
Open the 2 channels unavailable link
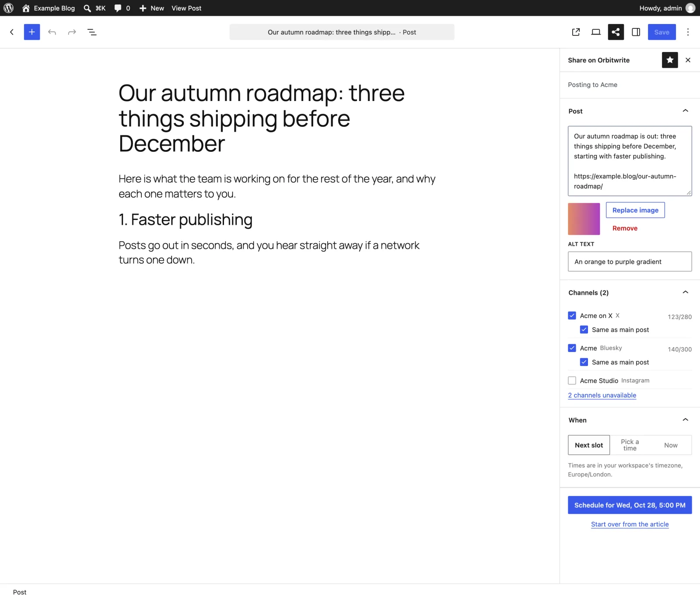pyautogui.click(x=602, y=395)
